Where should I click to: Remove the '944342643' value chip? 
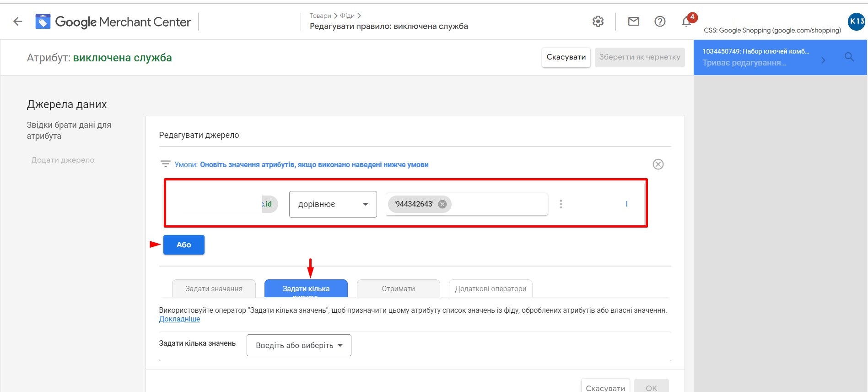(x=442, y=204)
